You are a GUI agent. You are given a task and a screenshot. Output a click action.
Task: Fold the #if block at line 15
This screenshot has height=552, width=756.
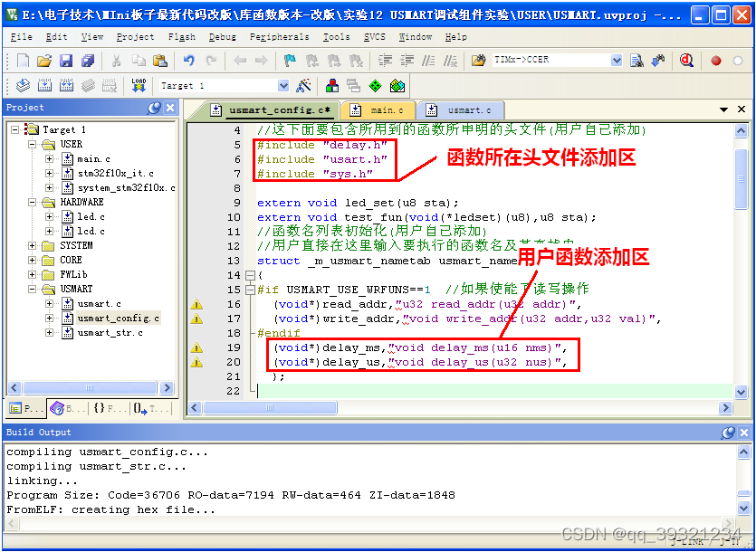pos(250,290)
